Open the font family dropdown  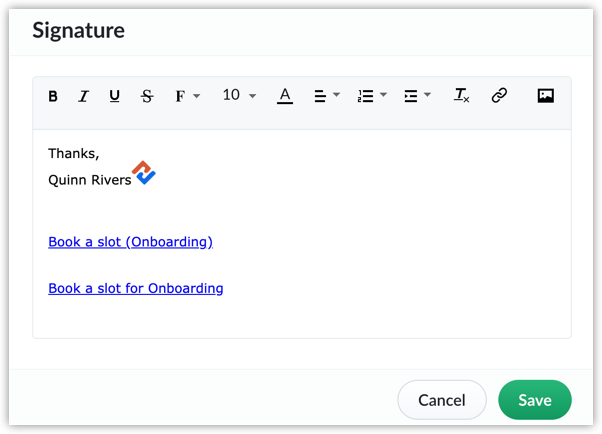187,96
